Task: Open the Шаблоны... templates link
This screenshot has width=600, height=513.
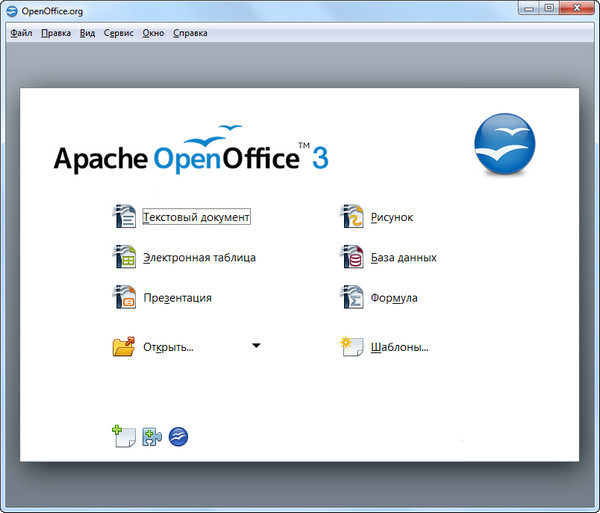Action: coord(399,348)
